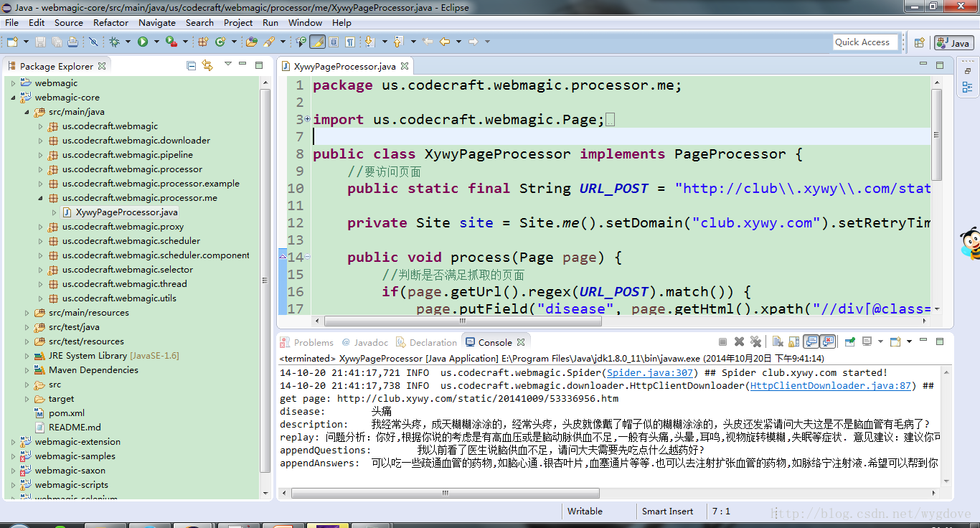Click the Java perspective button top right
This screenshot has width=980, height=528.
pyautogui.click(x=953, y=42)
